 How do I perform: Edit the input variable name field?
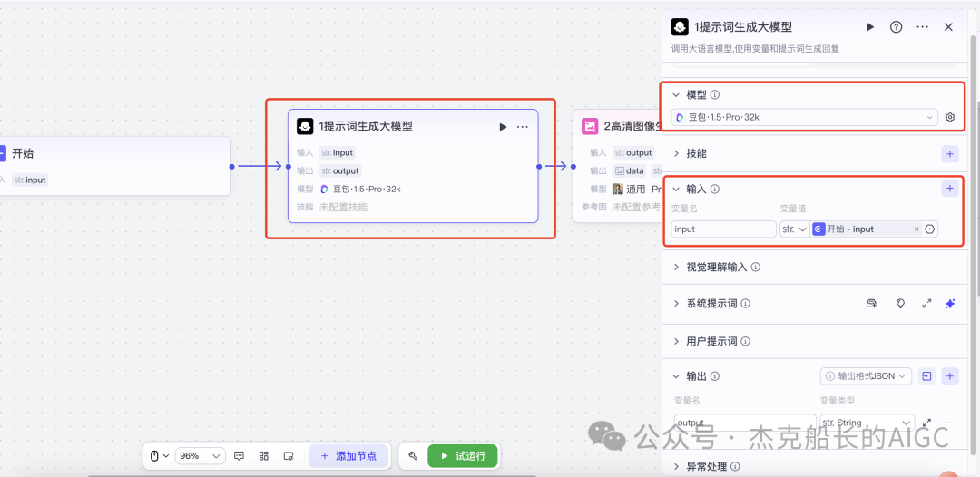point(724,229)
